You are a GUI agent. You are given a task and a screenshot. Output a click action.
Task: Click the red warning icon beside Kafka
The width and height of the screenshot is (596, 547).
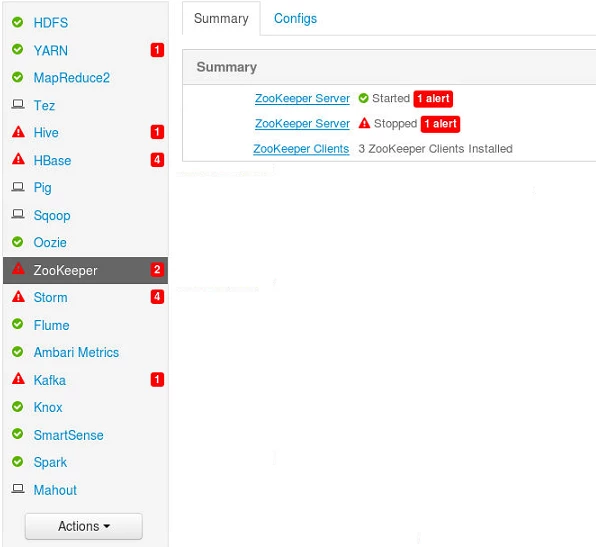coord(18,379)
